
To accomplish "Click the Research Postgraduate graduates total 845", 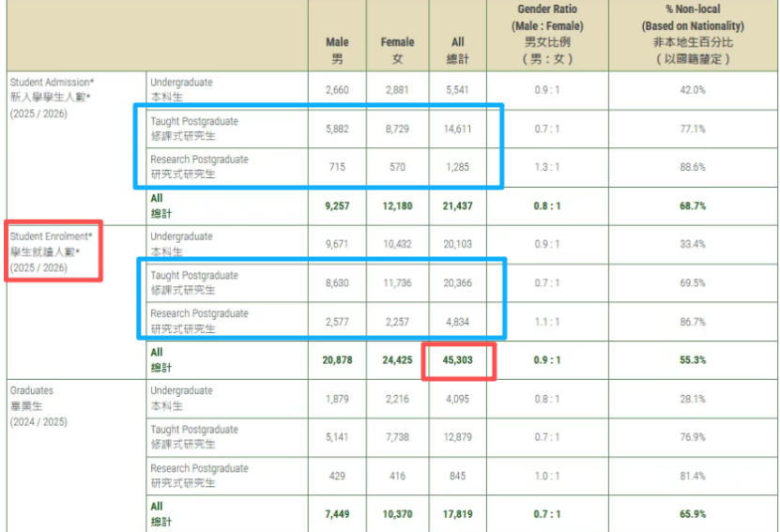I will (x=457, y=476).
